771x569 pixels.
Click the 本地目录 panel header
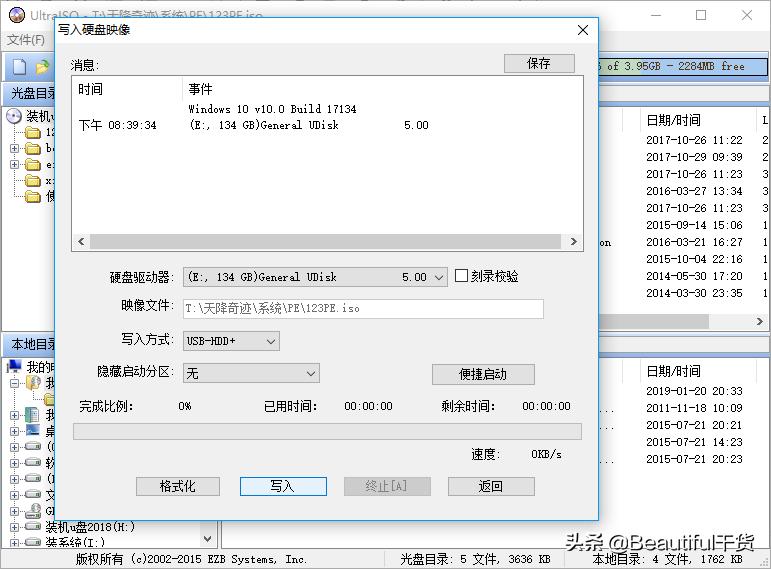pos(30,344)
